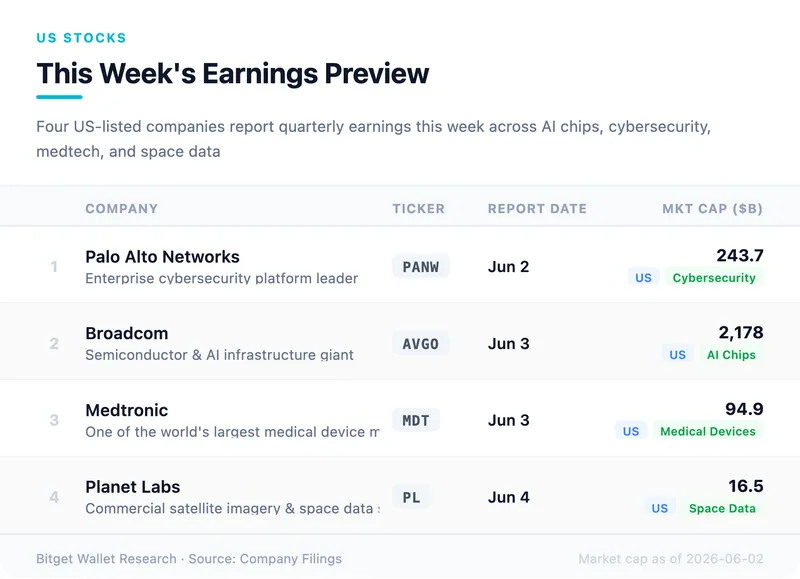Click the US tag beside Cybersecurity

pyautogui.click(x=643, y=278)
